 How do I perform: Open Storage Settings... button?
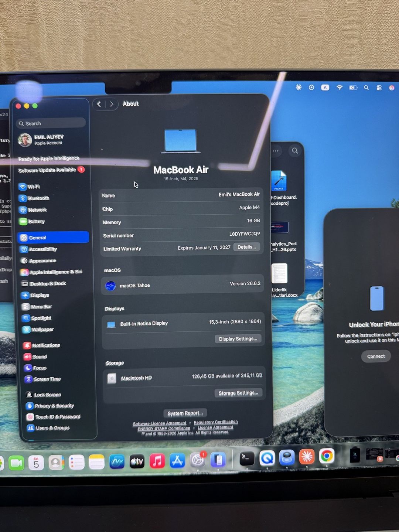click(238, 393)
